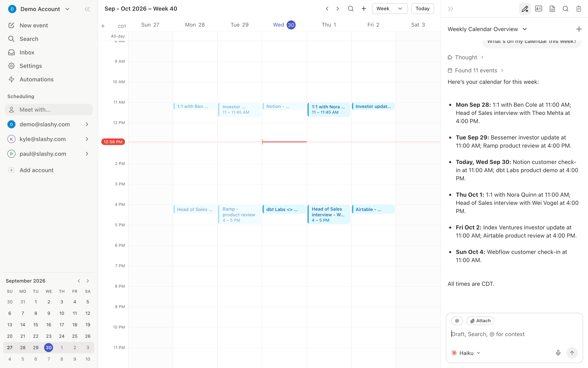This screenshot has width=588, height=368.
Task: Open the new chat compose pencil icon
Action: point(525,9)
